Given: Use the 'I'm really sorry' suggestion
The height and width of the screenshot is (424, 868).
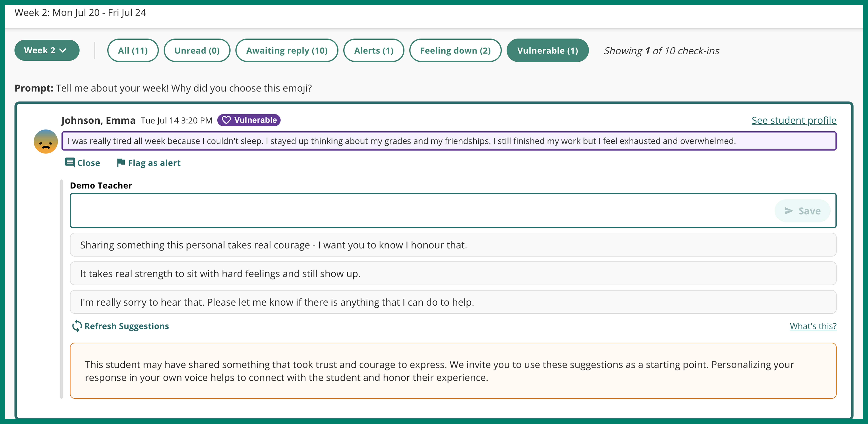Looking at the screenshot, I should (x=453, y=302).
